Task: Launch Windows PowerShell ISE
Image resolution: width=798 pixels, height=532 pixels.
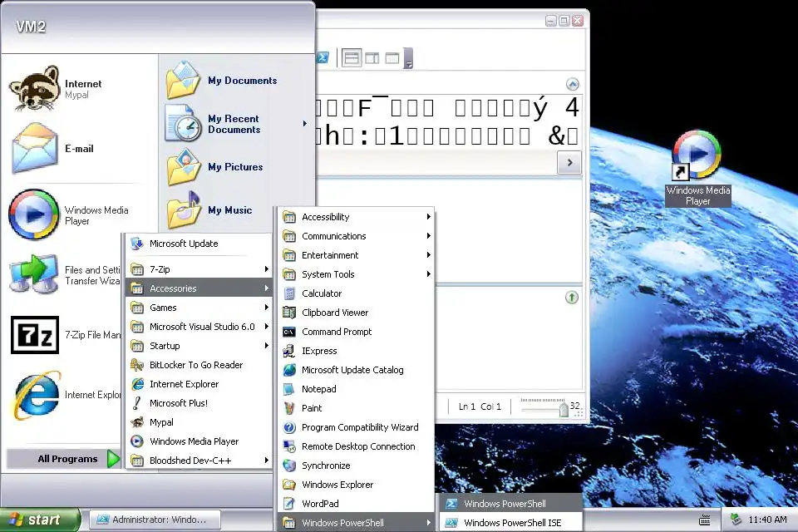Action: pos(511,523)
